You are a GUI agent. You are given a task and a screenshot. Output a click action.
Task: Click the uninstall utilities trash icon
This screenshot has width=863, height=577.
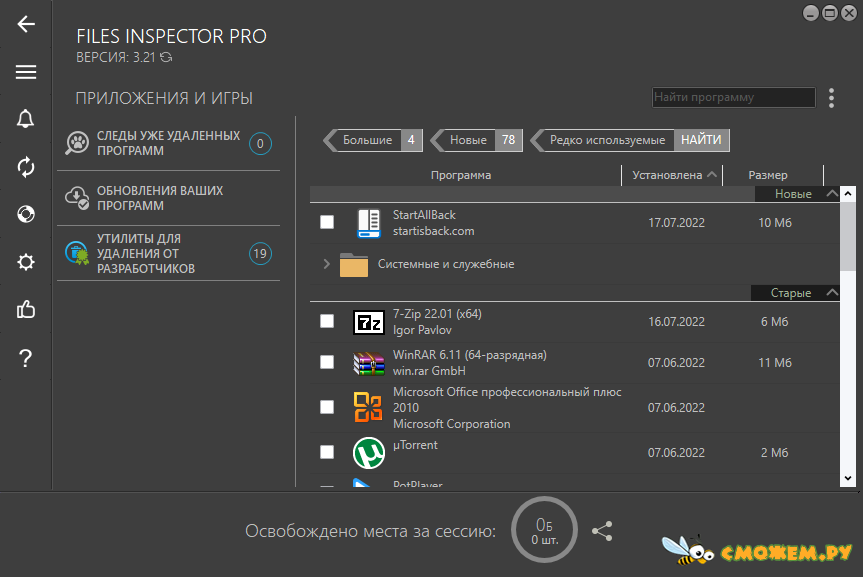click(x=77, y=253)
